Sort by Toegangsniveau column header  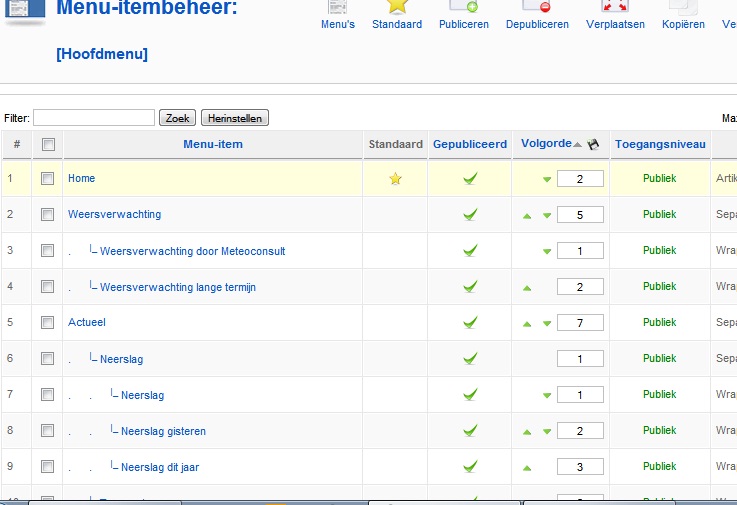(x=660, y=144)
